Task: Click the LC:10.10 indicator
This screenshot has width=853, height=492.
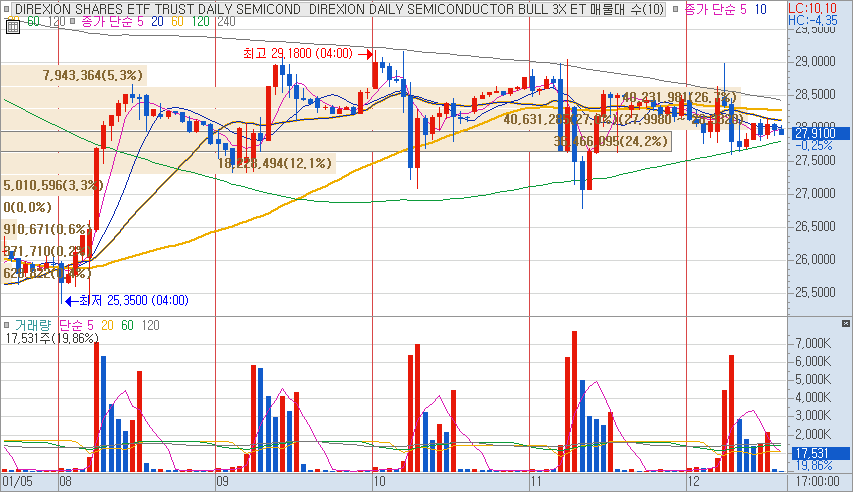Action: pos(812,8)
